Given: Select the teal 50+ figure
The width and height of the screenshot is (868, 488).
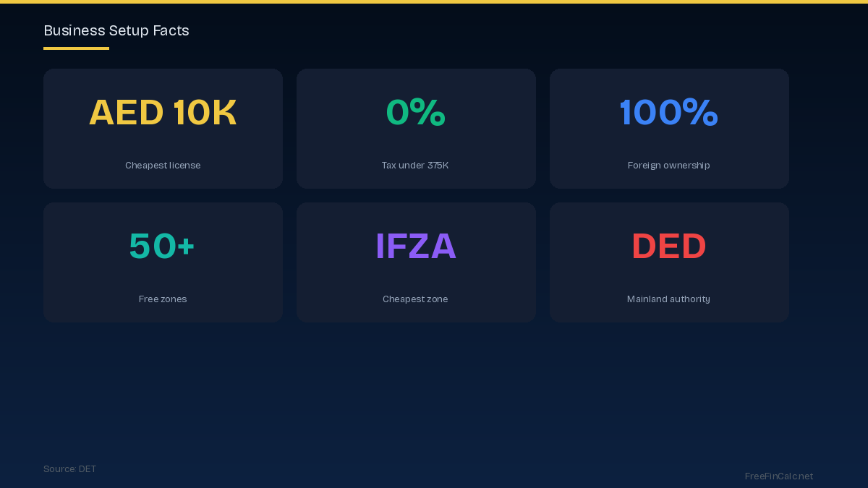Looking at the screenshot, I should (162, 247).
